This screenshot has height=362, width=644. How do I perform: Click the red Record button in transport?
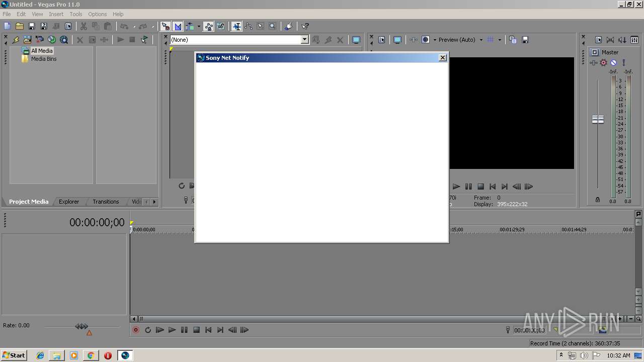tap(136, 330)
